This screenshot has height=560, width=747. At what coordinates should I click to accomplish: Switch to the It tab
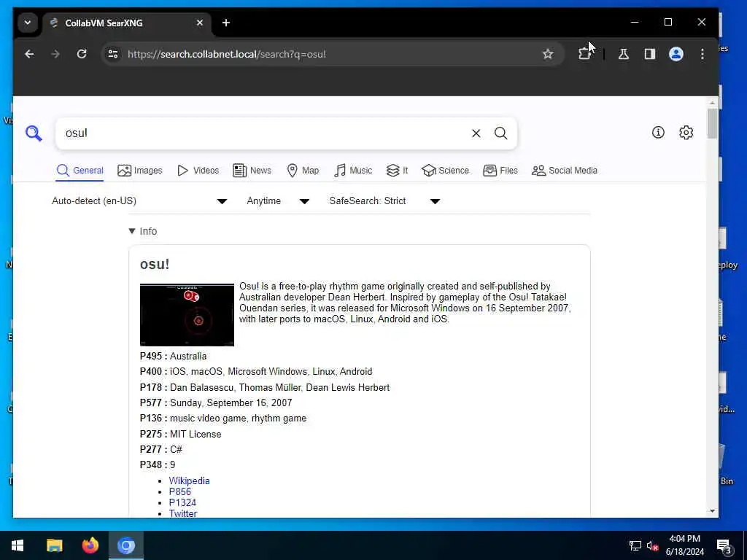[397, 171]
